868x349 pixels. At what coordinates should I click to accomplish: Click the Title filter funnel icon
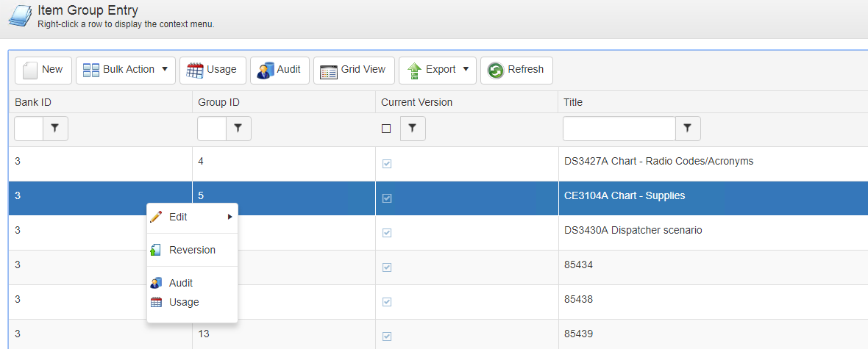pyautogui.click(x=688, y=129)
